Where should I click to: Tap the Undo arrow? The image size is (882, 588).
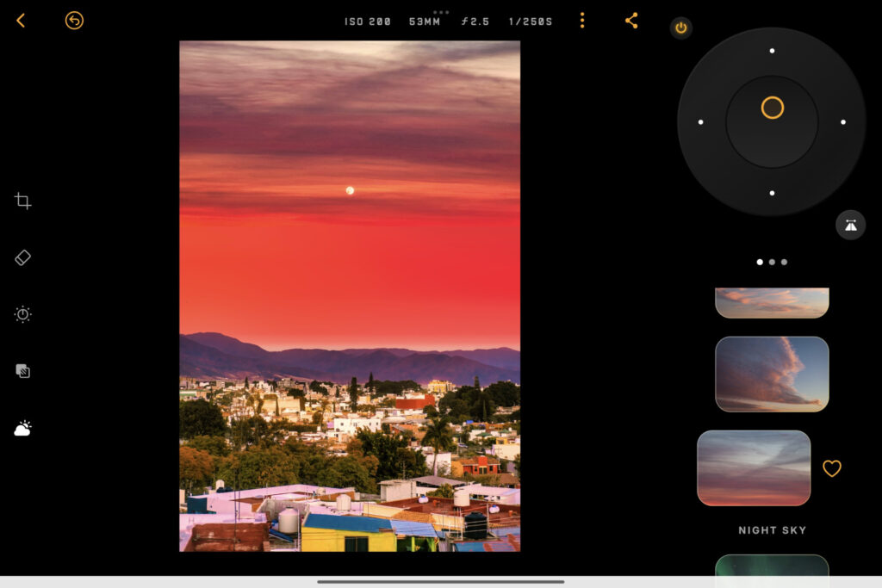point(74,21)
